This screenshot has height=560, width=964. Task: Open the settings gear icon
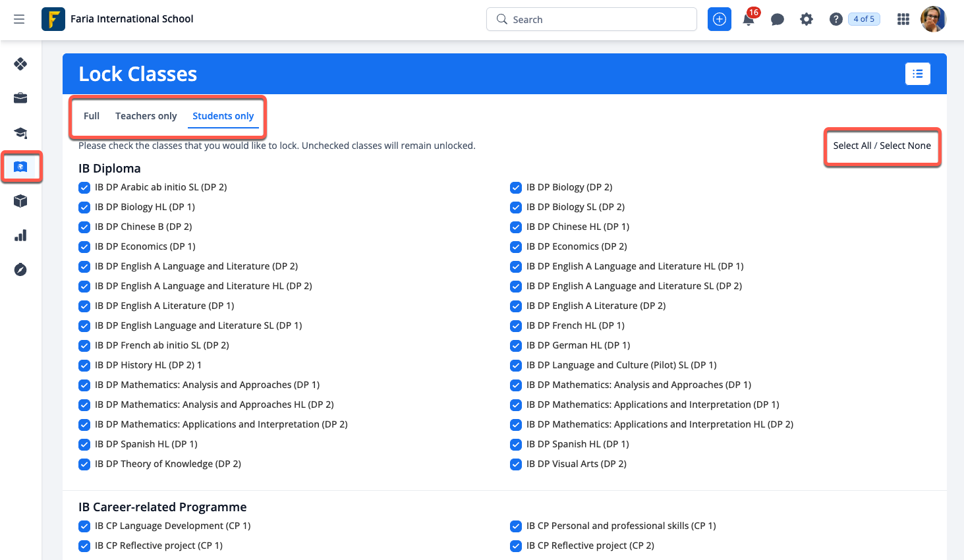tap(807, 19)
